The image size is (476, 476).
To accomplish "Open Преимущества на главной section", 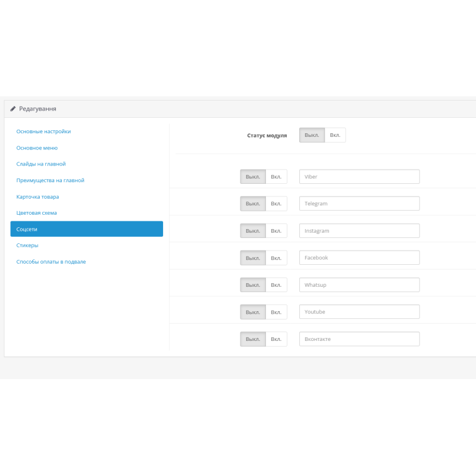I will click(x=50, y=180).
